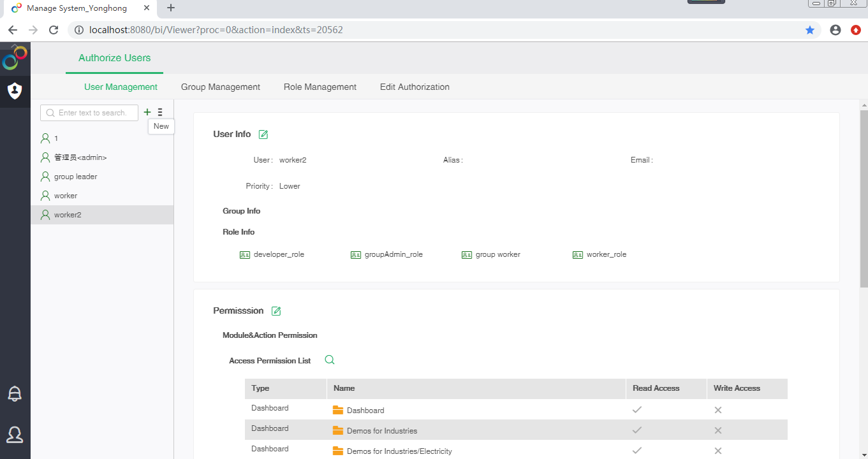Edit User Info with the pencil icon
This screenshot has width=868, height=459.
263,135
